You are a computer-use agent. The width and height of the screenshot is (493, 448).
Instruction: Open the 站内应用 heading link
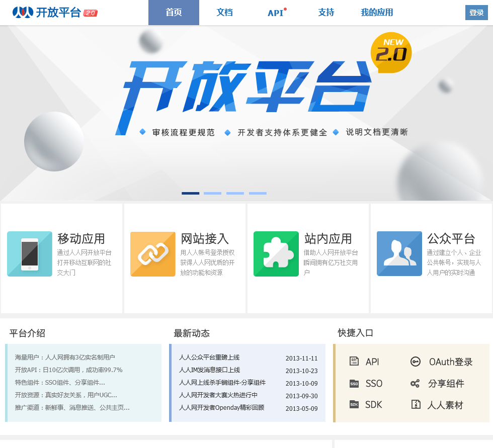[x=327, y=239]
